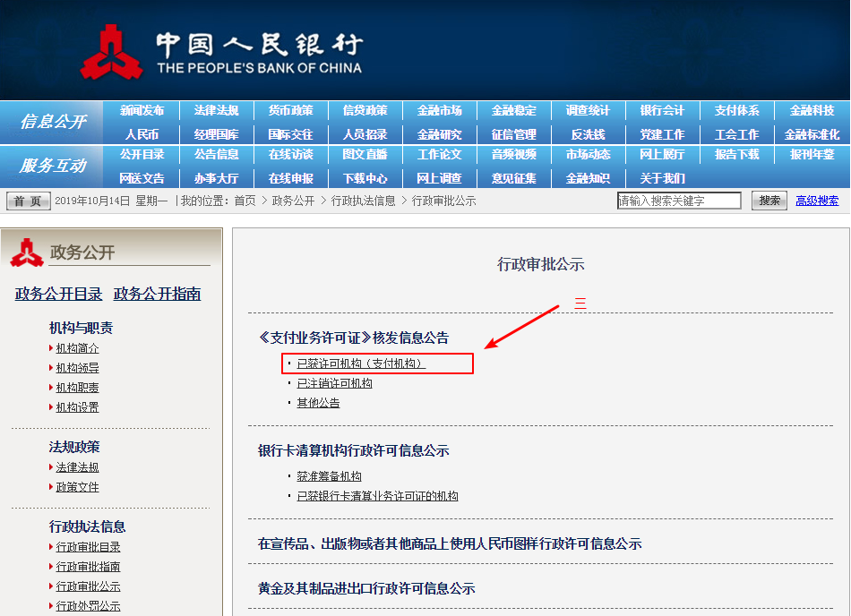Image resolution: width=851 pixels, height=616 pixels.
Task: Open the 新闻发布 menu item
Action: [x=142, y=111]
